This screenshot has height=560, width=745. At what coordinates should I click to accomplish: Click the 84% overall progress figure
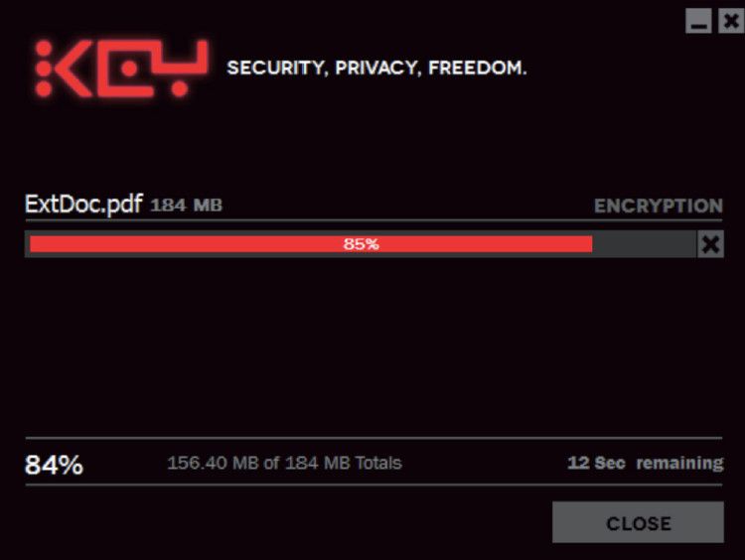click(x=54, y=464)
